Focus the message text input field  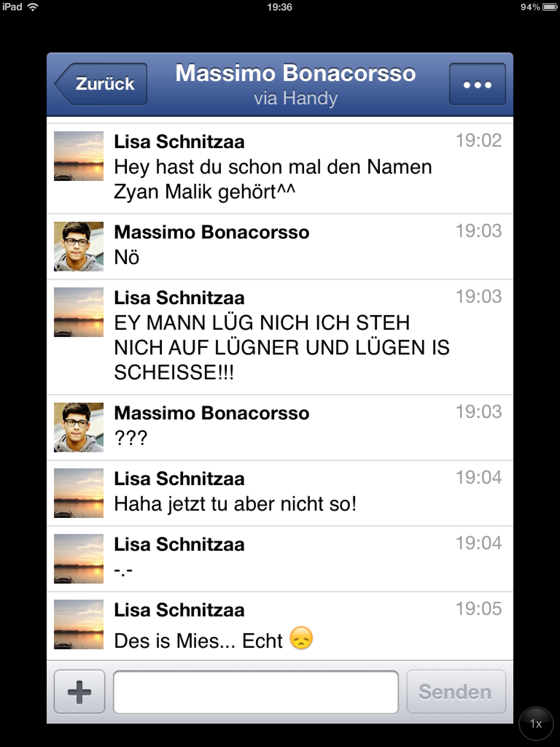pyautogui.click(x=256, y=692)
